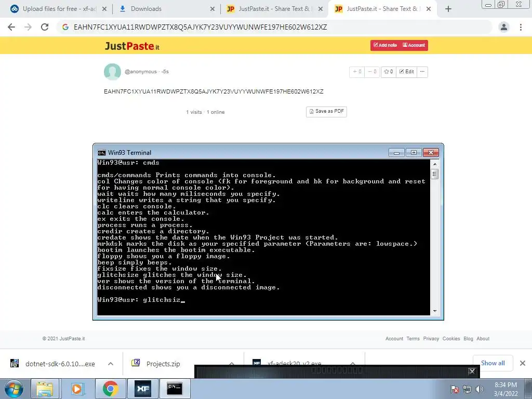
Task: Click Show all downloads
Action: (493, 363)
